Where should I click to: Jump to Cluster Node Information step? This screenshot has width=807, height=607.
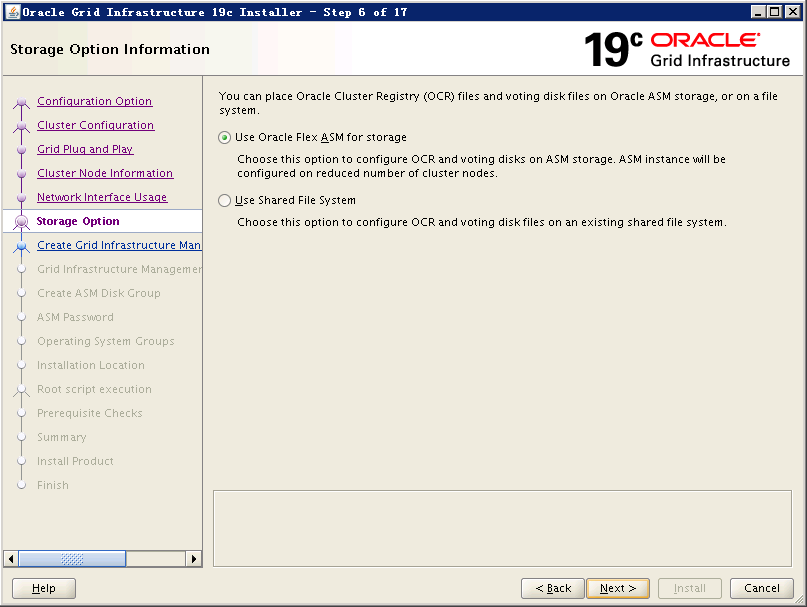point(105,173)
